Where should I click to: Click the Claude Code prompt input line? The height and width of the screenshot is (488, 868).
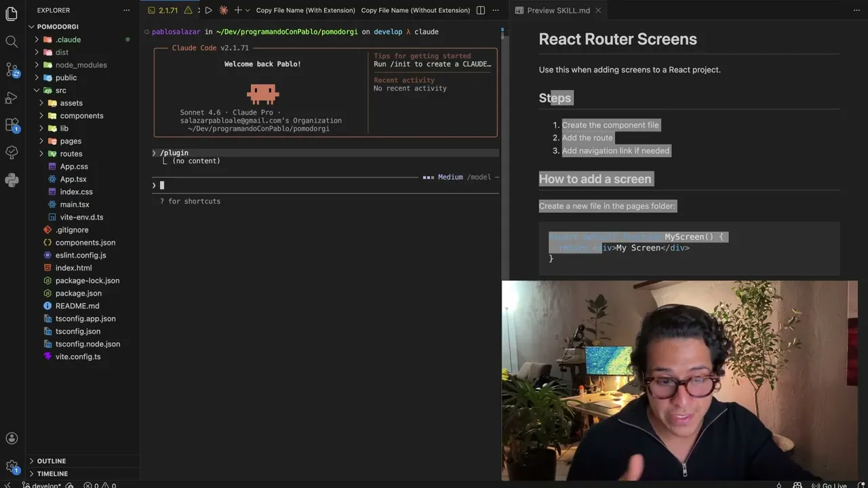325,185
